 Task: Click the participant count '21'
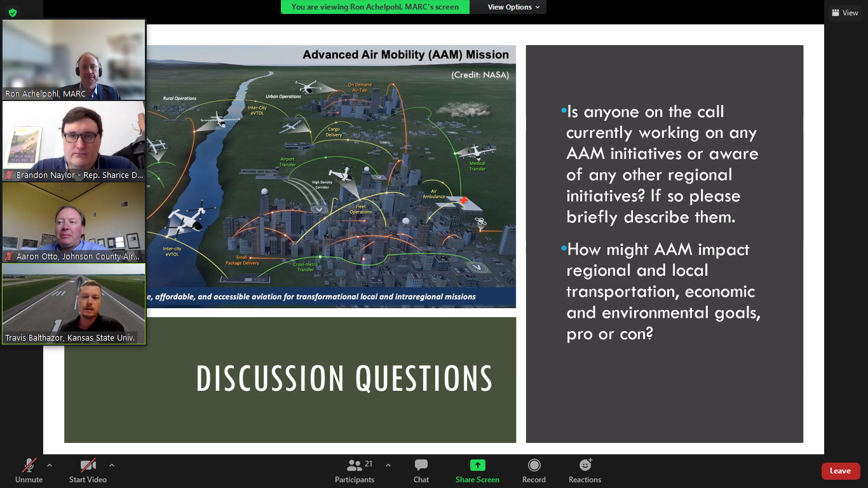point(369,464)
